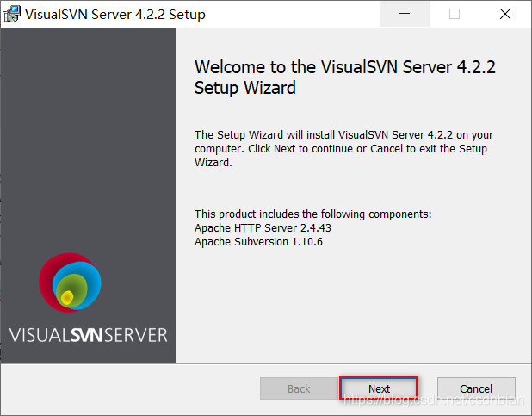532x416 pixels.
Task: Click the greyed-out Back button
Action: [299, 388]
